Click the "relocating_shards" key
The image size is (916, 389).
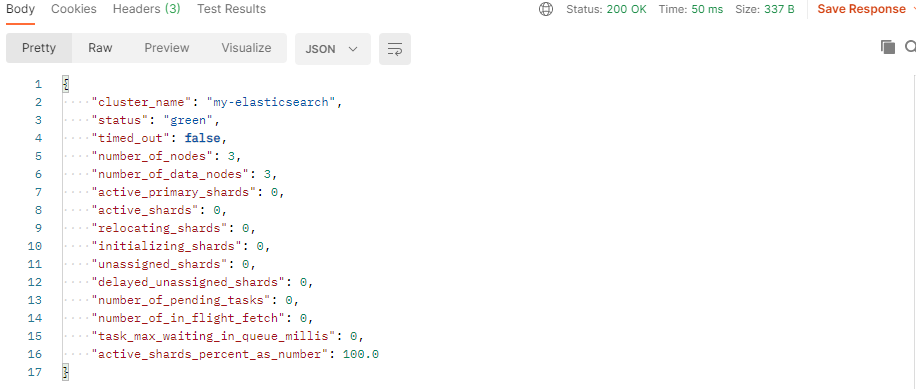160,228
